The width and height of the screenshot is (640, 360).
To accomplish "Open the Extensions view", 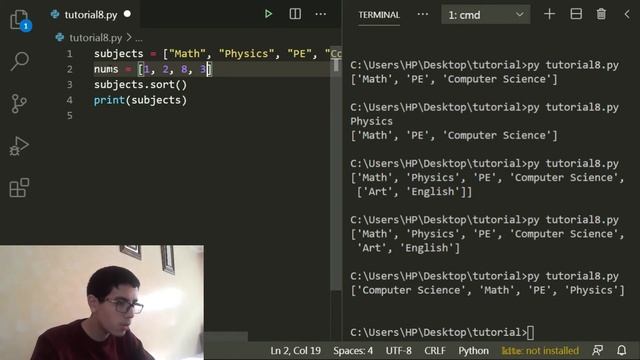I will 19,188.
